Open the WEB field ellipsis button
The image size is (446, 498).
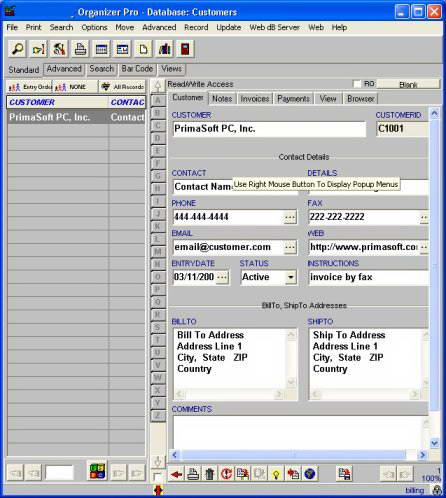[424, 247]
